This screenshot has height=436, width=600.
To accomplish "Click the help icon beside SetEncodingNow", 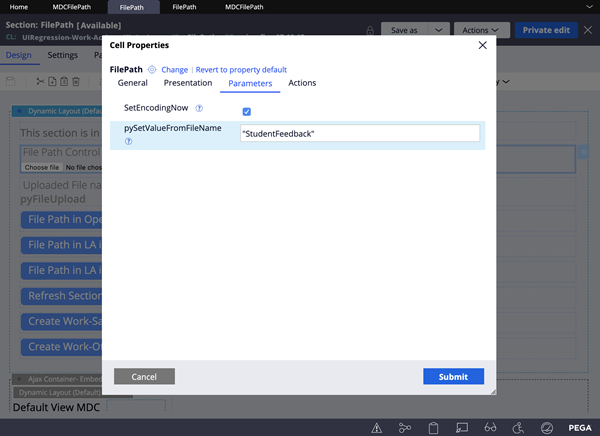I will coord(199,107).
